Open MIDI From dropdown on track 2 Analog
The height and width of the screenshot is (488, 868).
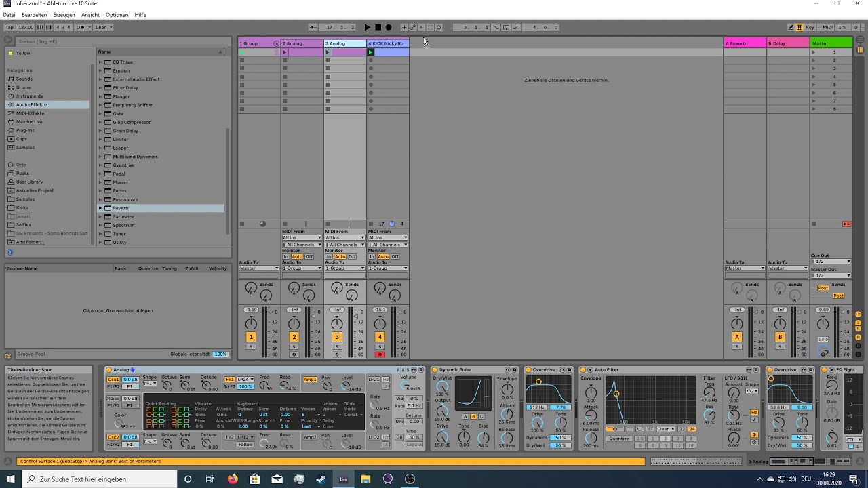pyautogui.click(x=302, y=238)
